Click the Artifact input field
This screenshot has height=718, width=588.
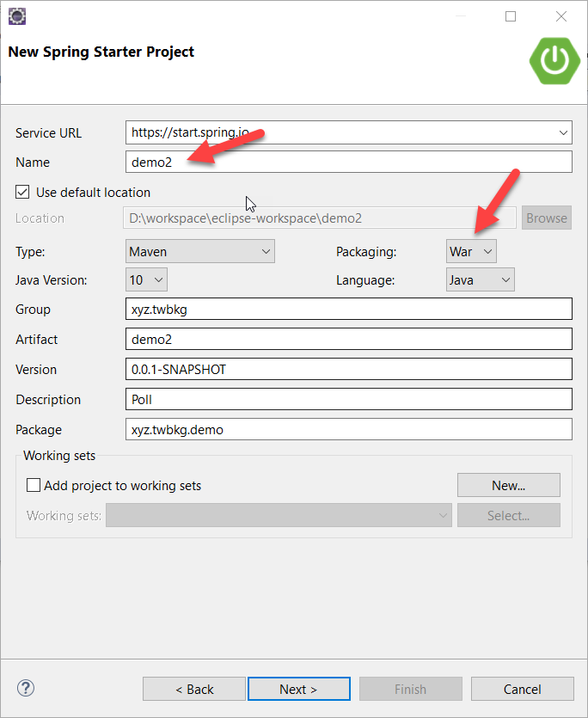click(x=349, y=340)
